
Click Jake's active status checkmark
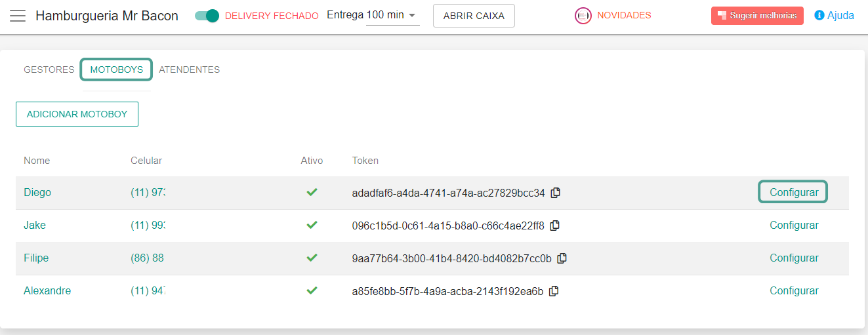click(312, 225)
